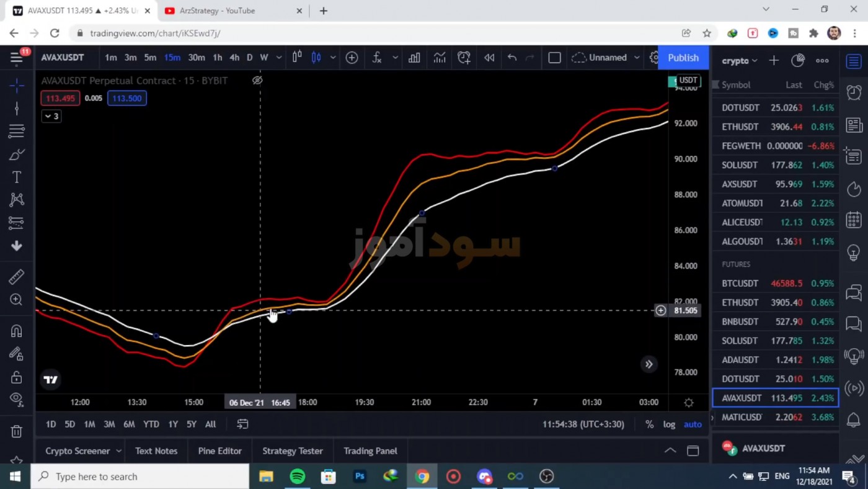Open the indicators fx menu

(x=376, y=58)
